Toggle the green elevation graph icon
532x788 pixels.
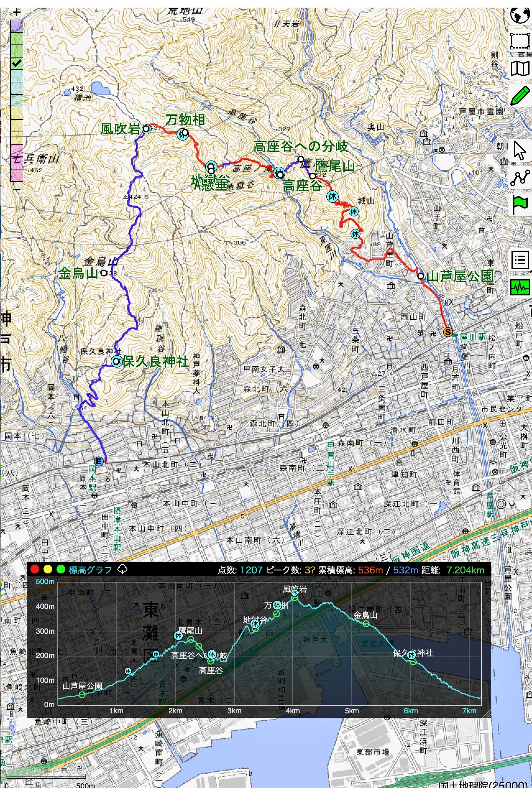coord(520,287)
